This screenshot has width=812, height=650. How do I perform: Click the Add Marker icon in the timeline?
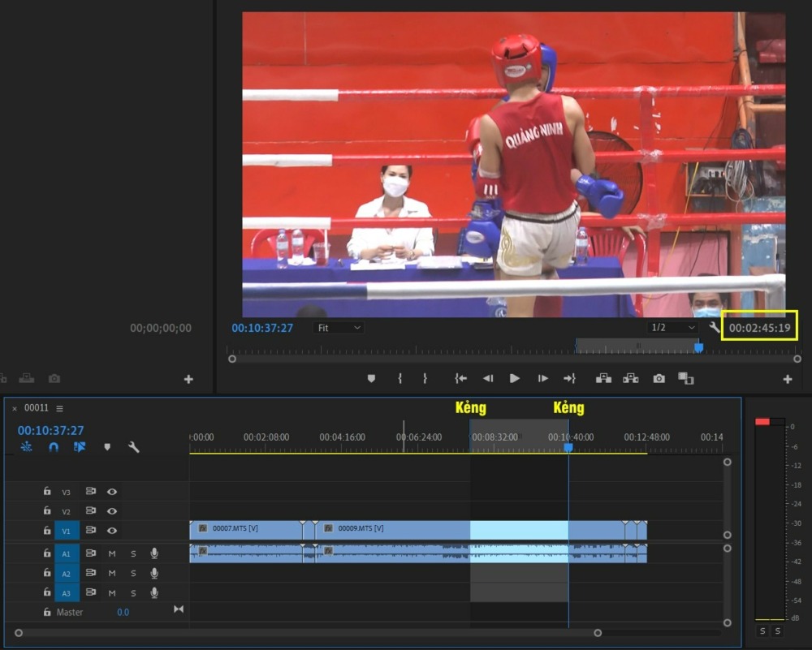[107, 447]
